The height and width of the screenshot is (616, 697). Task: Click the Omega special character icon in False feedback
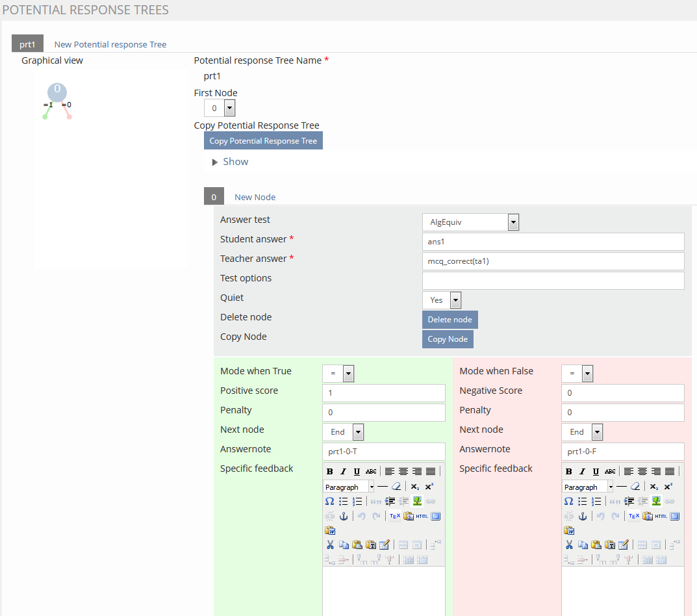pos(569,502)
